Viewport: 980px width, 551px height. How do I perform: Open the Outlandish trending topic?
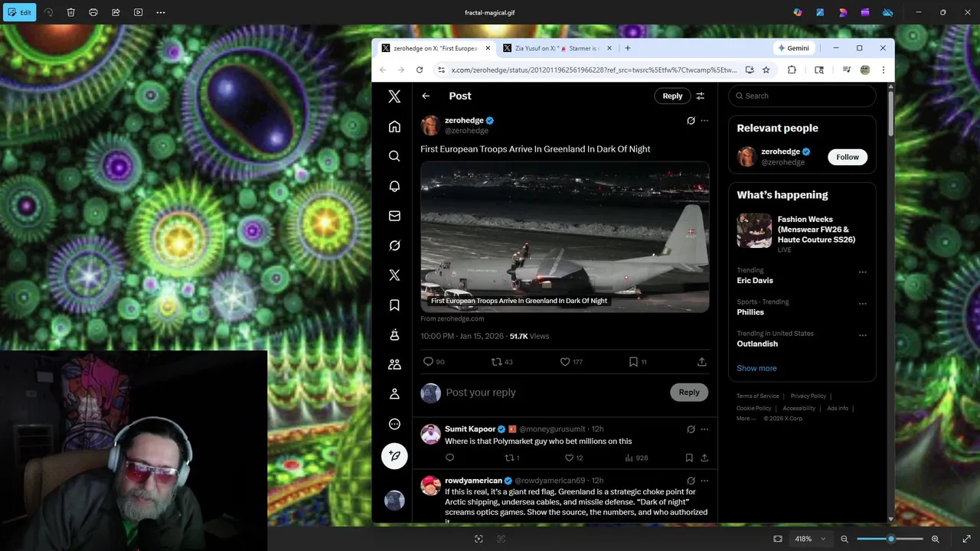(757, 344)
